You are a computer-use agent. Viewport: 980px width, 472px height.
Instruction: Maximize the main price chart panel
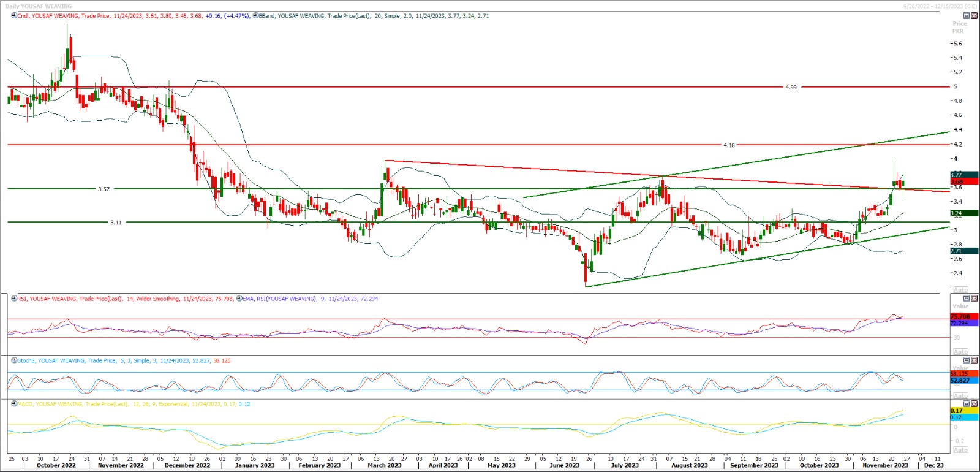pos(967,16)
